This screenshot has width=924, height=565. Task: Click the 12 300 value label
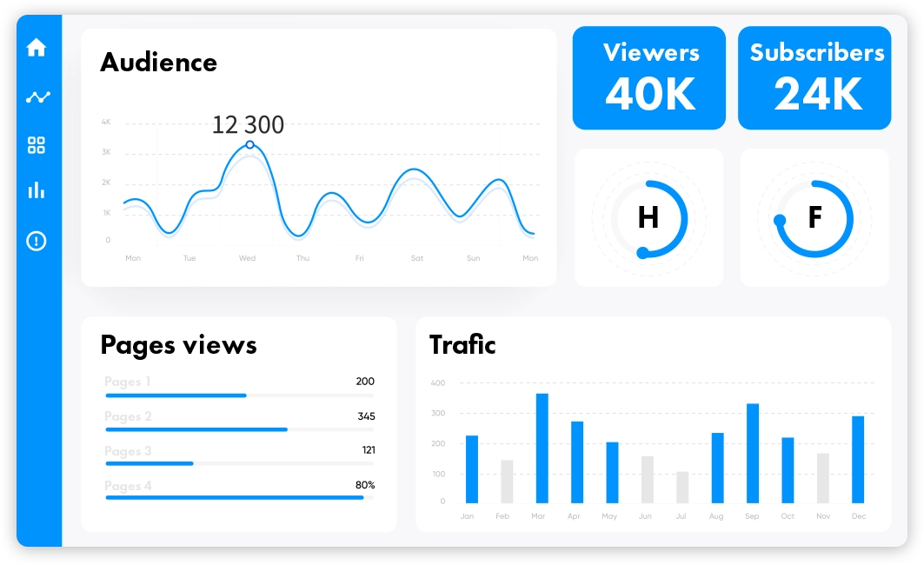[248, 125]
